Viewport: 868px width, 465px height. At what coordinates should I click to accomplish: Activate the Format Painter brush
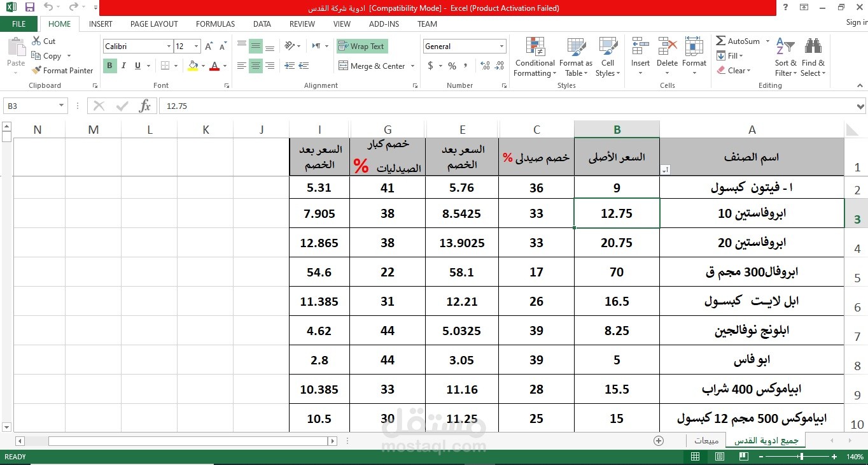pyautogui.click(x=62, y=71)
